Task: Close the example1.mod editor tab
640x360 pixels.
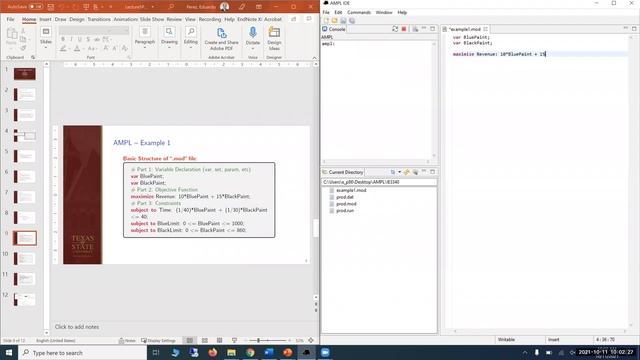Action: click(485, 29)
